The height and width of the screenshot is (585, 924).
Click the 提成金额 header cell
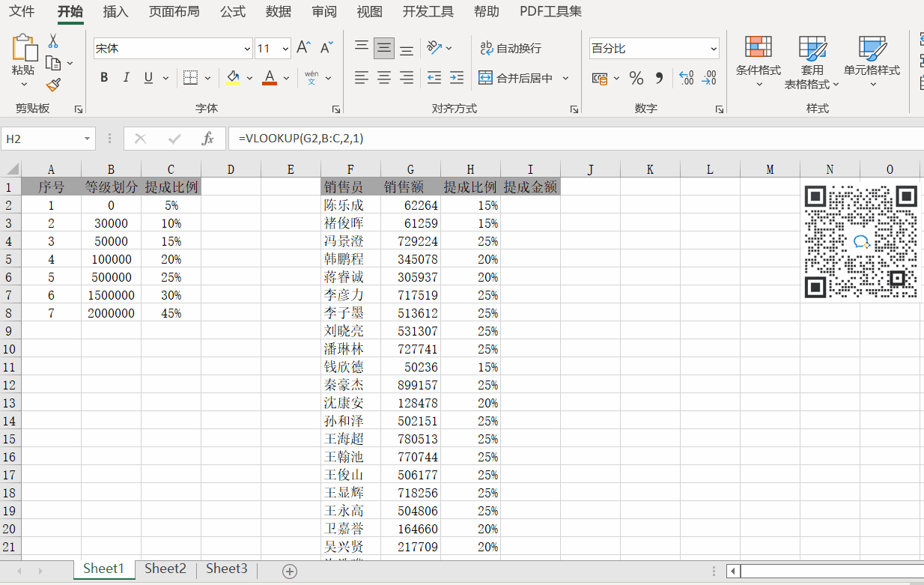pyautogui.click(x=530, y=187)
